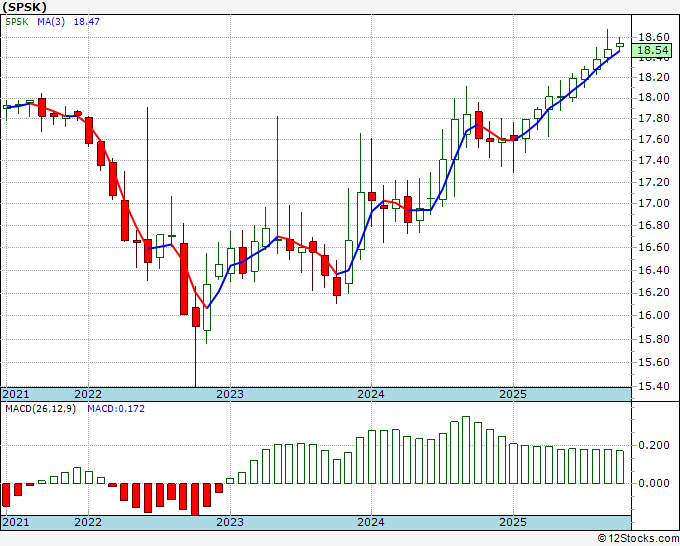
Task: Click the highlighted 18.54 current price tag
Action: coord(652,50)
